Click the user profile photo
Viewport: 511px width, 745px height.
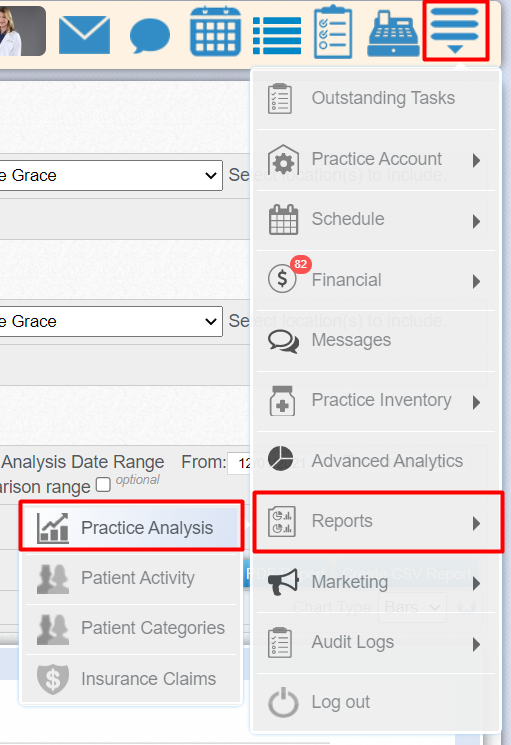point(23,31)
